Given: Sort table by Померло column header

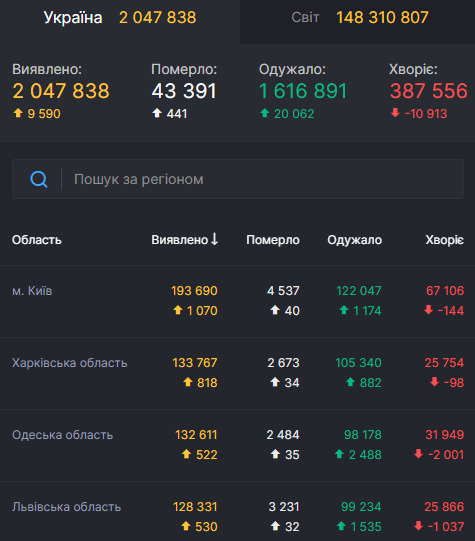Looking at the screenshot, I should coord(273,240).
